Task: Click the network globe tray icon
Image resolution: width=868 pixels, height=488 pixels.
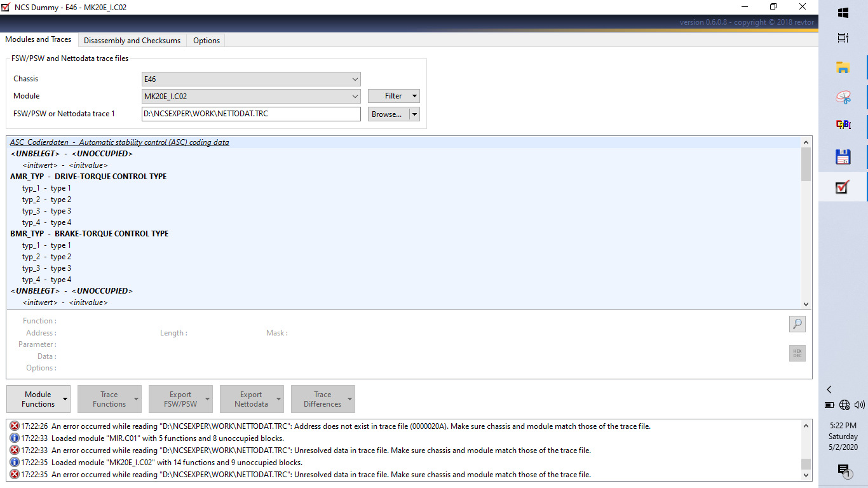Action: pyautogui.click(x=844, y=405)
